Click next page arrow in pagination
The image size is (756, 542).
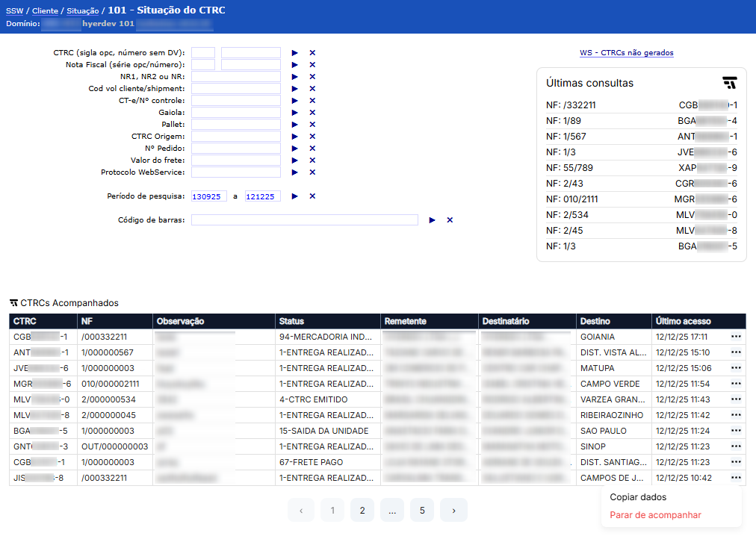(453, 511)
